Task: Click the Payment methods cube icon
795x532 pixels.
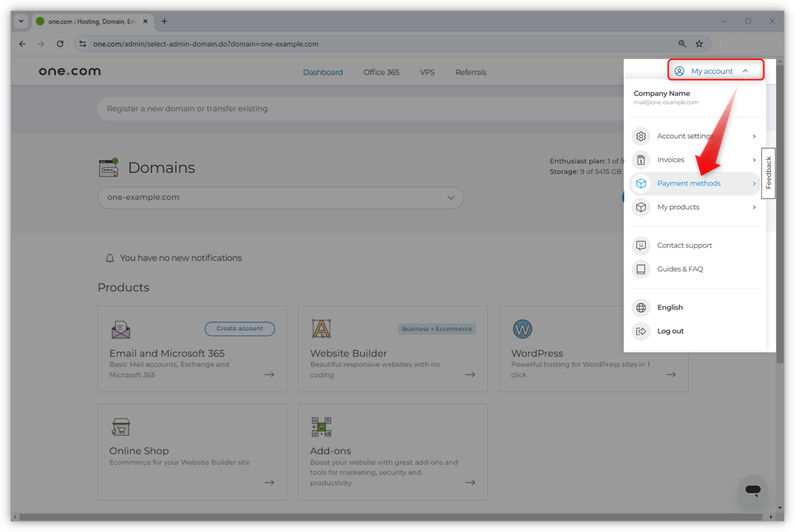Action: pyautogui.click(x=640, y=184)
